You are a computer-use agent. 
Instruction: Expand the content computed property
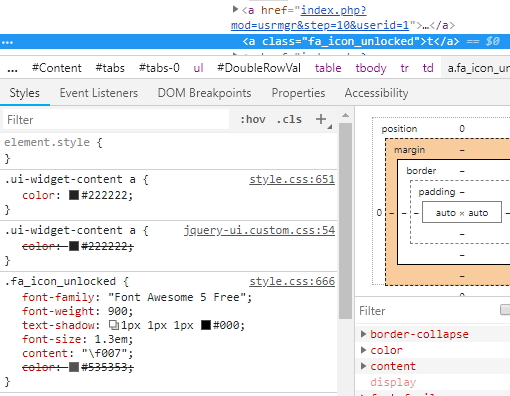tap(364, 366)
